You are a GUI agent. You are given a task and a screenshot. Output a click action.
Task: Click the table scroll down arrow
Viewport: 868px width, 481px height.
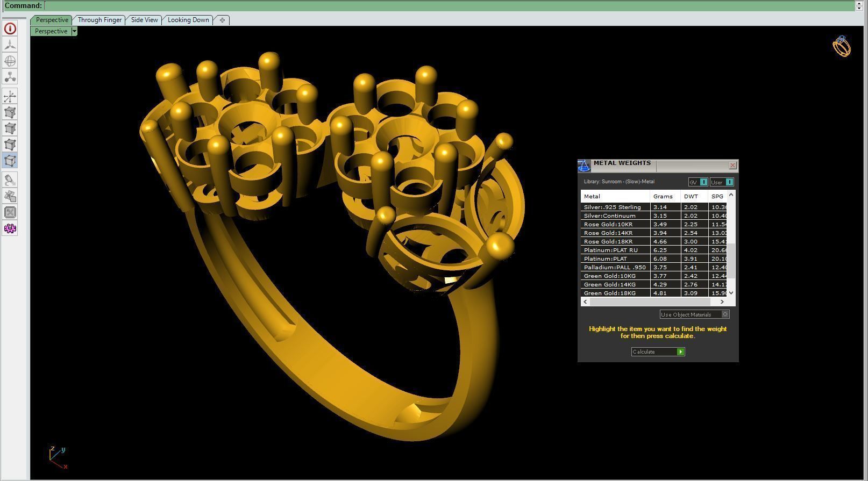pyautogui.click(x=731, y=293)
